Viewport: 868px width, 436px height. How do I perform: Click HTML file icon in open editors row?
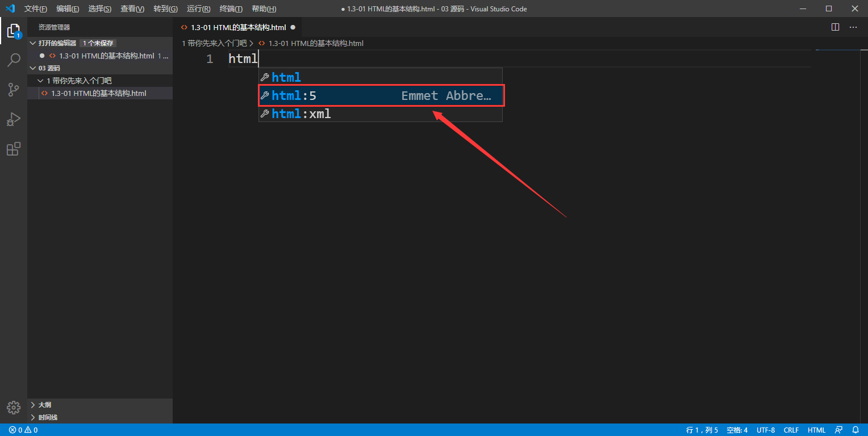[52, 56]
